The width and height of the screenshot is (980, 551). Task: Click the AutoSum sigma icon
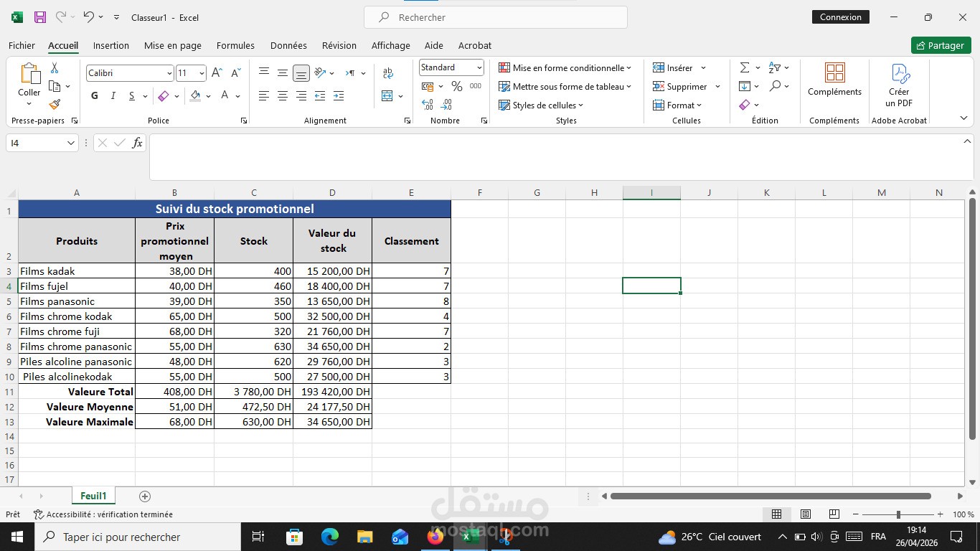tap(745, 67)
